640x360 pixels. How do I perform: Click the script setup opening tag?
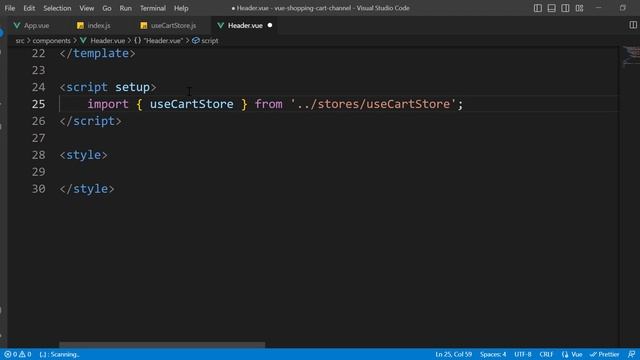coord(108,87)
